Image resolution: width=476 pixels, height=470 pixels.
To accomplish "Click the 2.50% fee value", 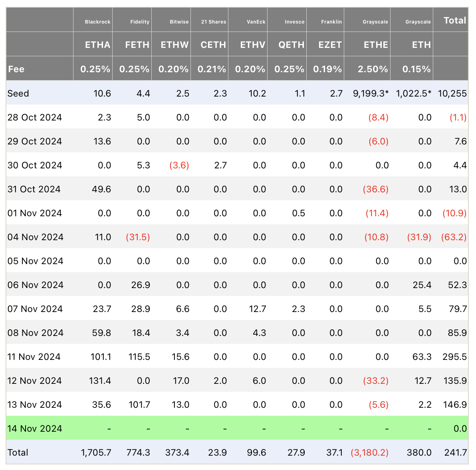I will click(x=373, y=69).
